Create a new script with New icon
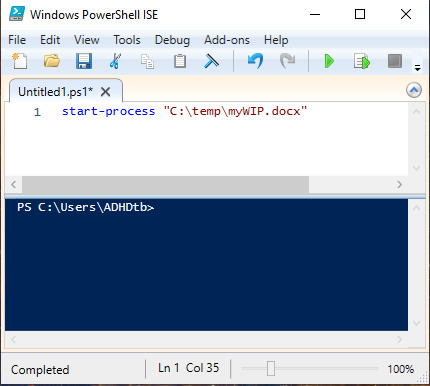Screen dimensions: 430x386 20,61
